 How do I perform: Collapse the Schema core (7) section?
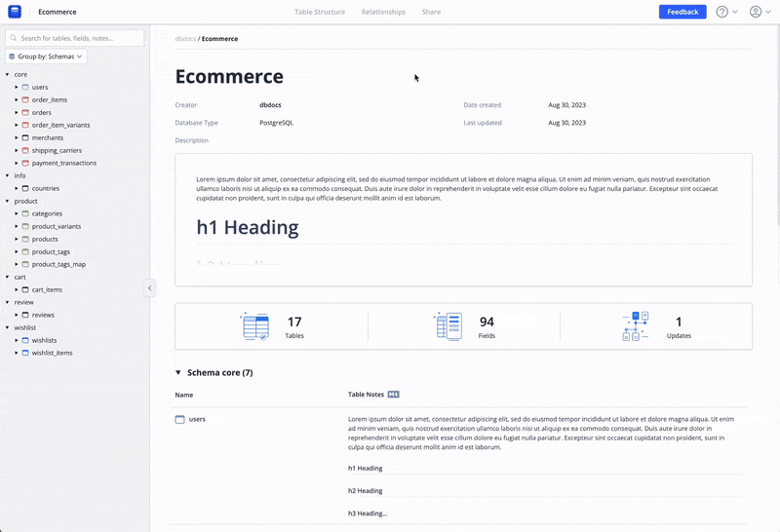click(178, 372)
